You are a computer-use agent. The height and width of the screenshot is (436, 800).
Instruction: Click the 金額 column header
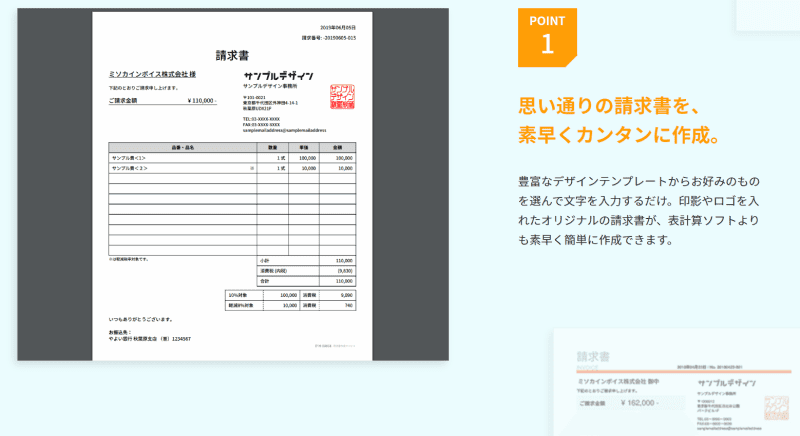tap(337, 147)
